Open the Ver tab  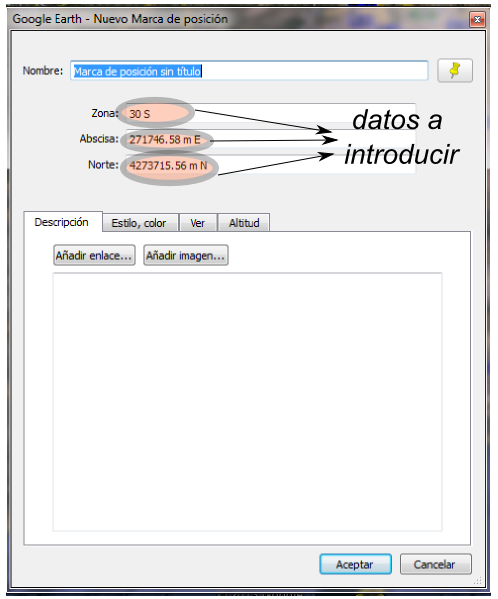[198, 223]
